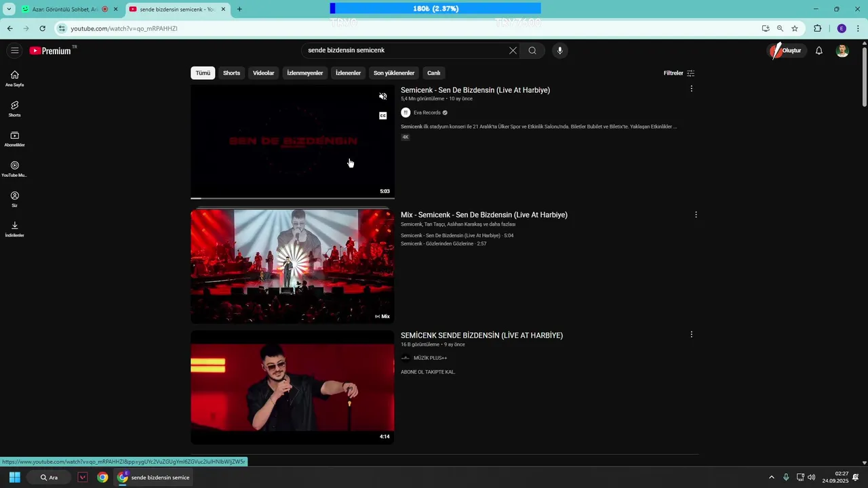
Task: Open more options for Eva Records video
Action: pos(691,89)
